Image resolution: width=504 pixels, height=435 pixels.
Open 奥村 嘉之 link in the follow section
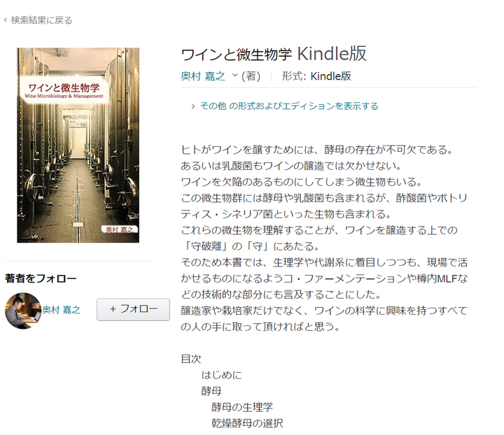click(62, 310)
